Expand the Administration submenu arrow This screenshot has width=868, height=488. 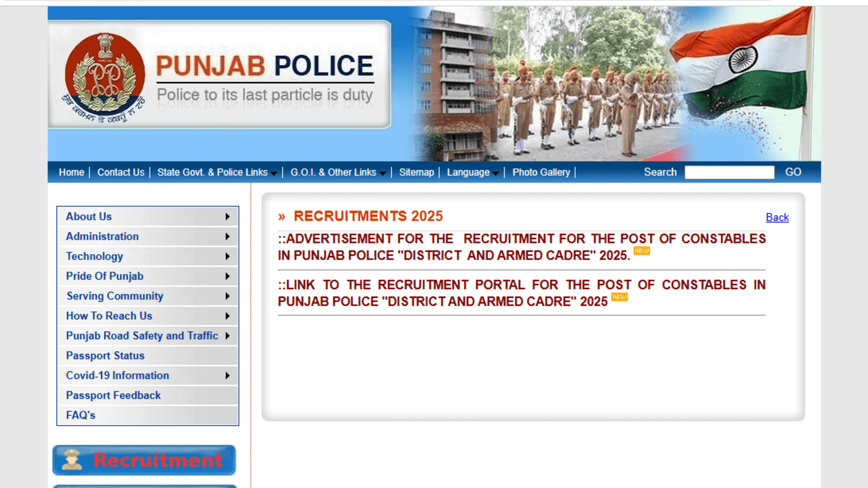pyautogui.click(x=227, y=236)
